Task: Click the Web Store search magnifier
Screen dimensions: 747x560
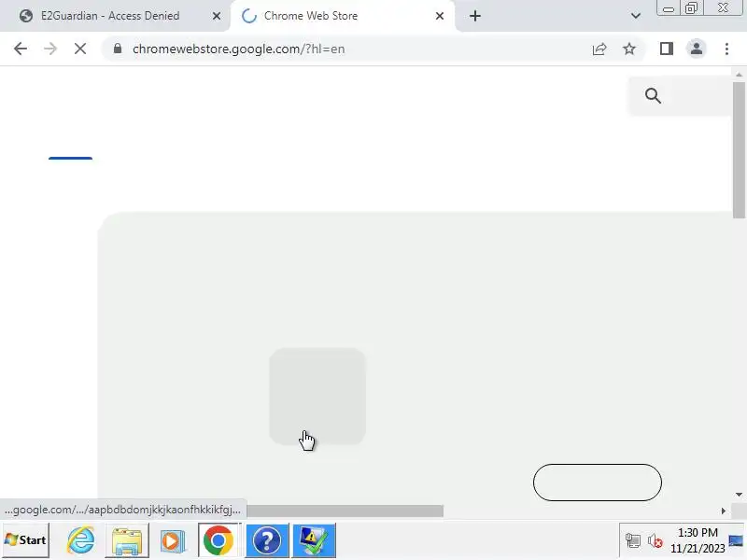Action: pyautogui.click(x=653, y=96)
